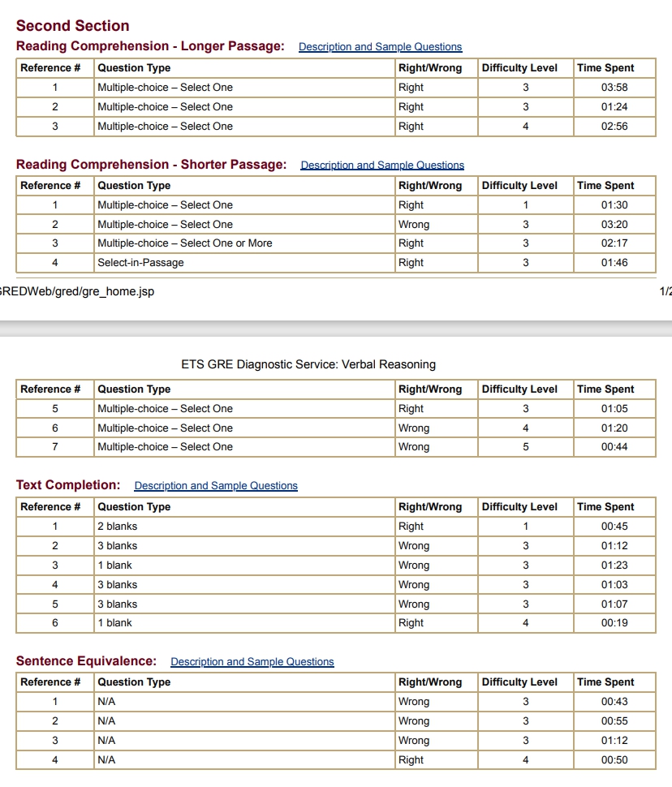
Task: Click the "Text Completion:" heading
Action: tap(68, 485)
